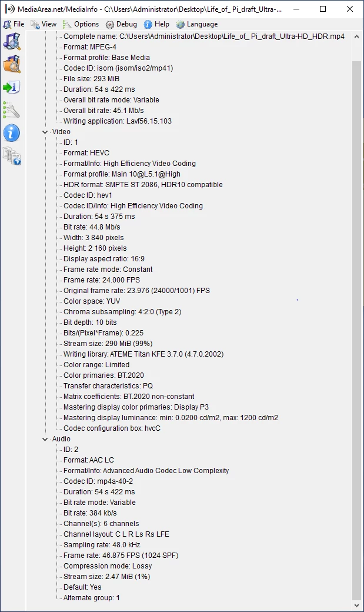Select 'Channel layout: C L R Ls Rs LFE'
364x612 pixels.
(116, 534)
